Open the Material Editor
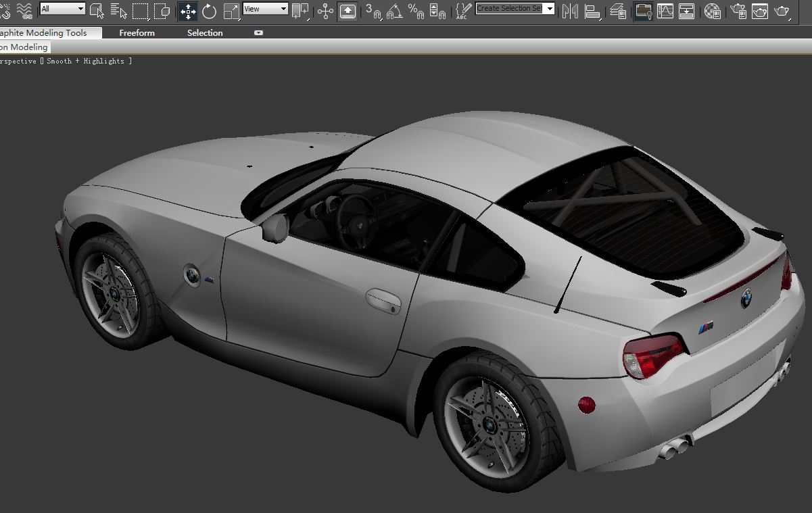Image resolution: width=812 pixels, height=513 pixels. click(712, 11)
